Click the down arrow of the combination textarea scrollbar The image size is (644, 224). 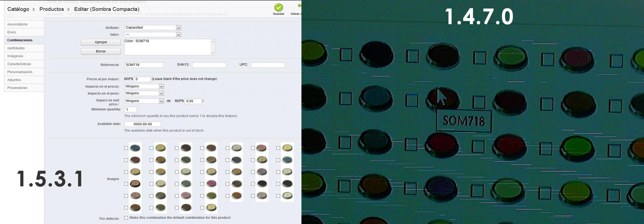213,53
